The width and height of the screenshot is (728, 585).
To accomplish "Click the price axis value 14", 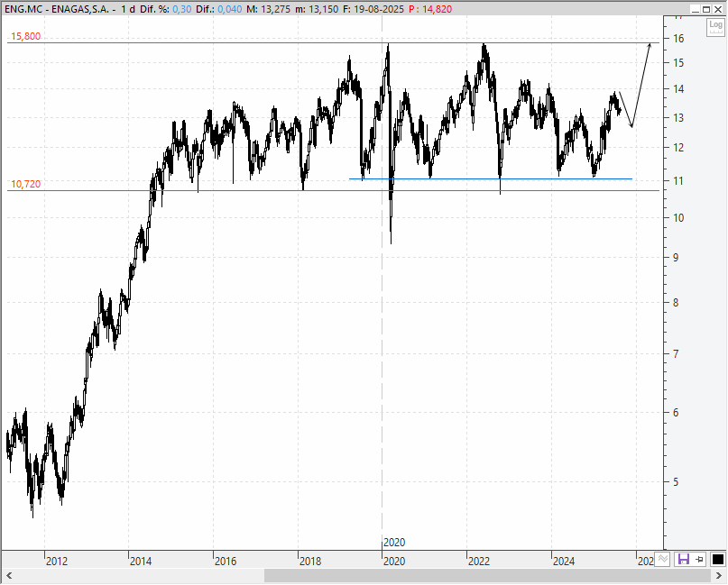I will pos(678,88).
